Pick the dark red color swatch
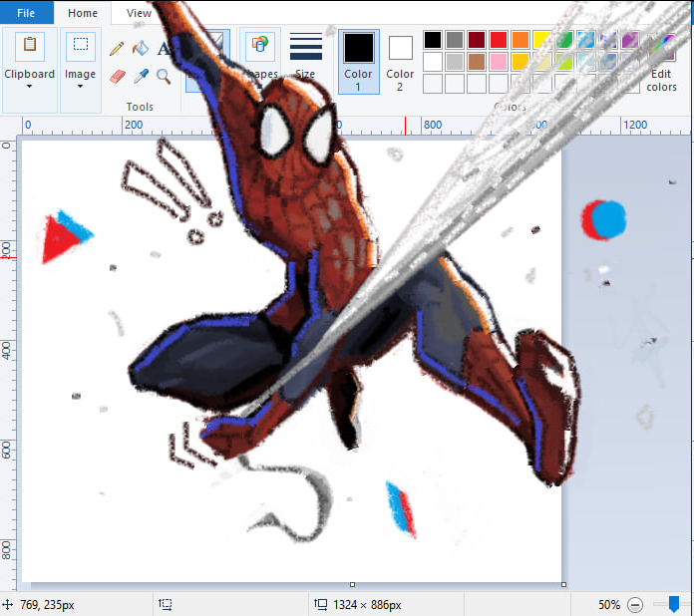This screenshot has height=616, width=694. point(477,40)
